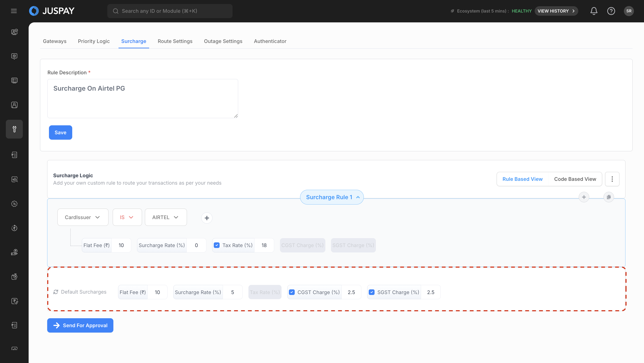Screen dimensions: 644x363
Task: Open the CardIssuer dropdown
Action: pyautogui.click(x=83, y=217)
